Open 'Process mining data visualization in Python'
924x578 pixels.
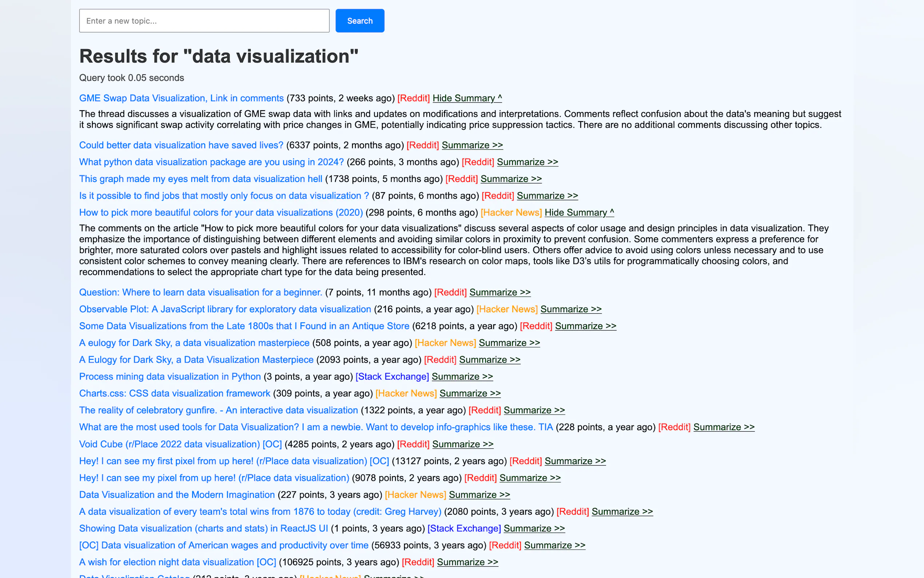pyautogui.click(x=170, y=377)
